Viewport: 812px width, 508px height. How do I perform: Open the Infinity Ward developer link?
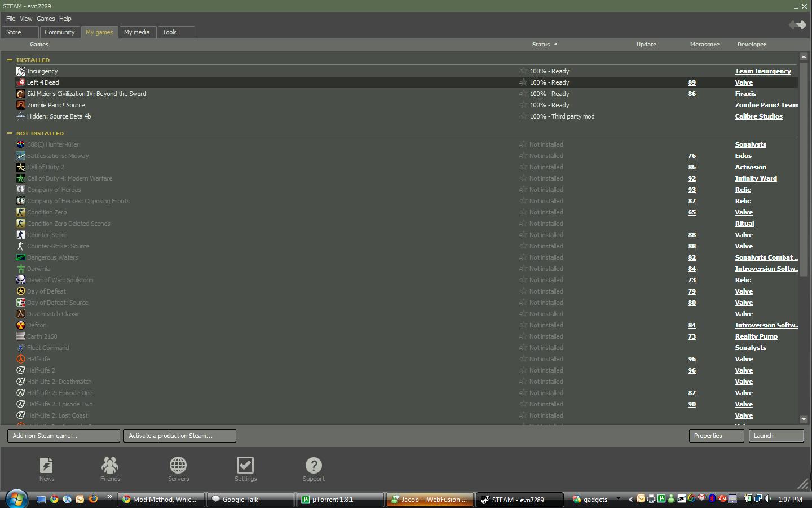pos(756,178)
